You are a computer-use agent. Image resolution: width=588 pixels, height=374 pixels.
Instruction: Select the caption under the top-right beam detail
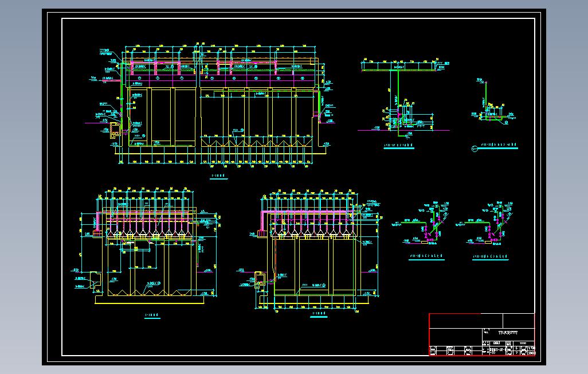pyautogui.click(x=399, y=145)
